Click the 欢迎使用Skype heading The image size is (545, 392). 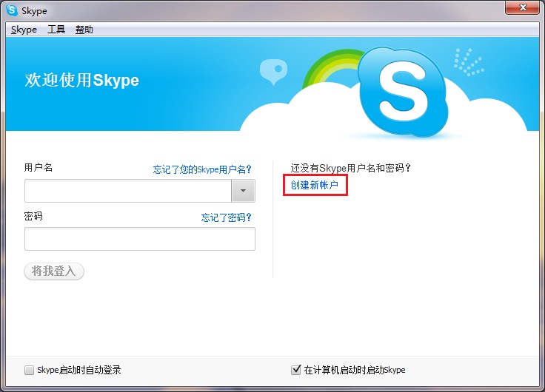81,80
